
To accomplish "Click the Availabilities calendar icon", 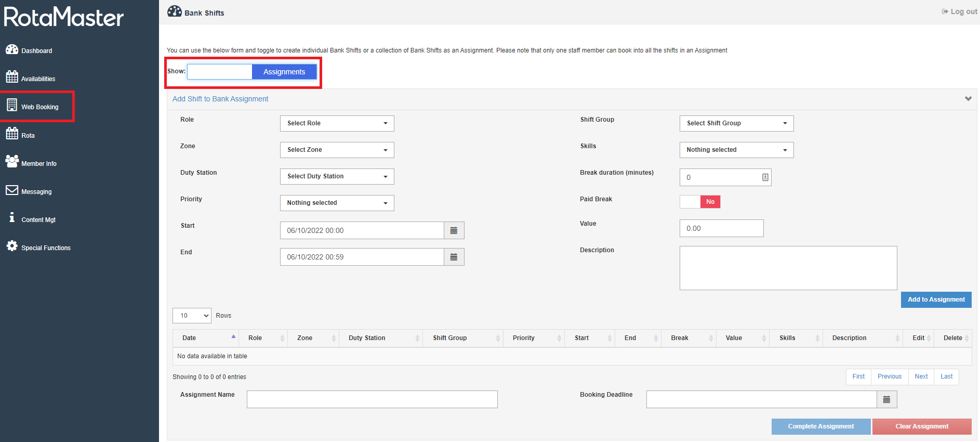I will [12, 77].
